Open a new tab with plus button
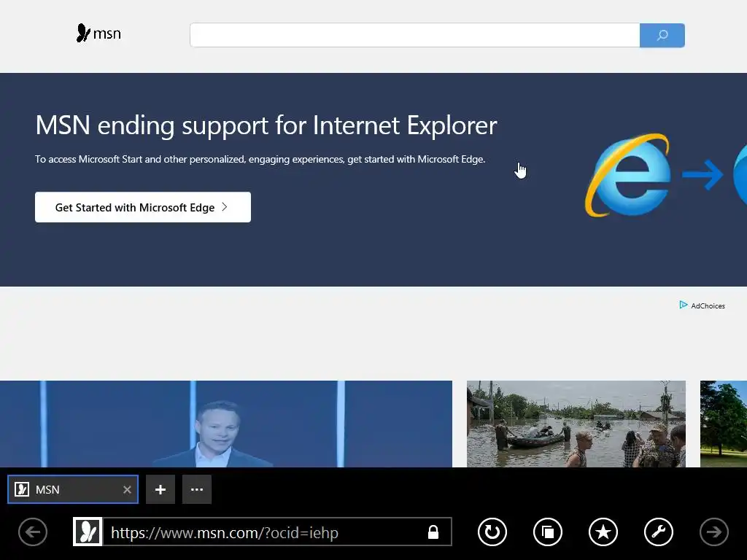The width and height of the screenshot is (747, 560). tap(160, 489)
